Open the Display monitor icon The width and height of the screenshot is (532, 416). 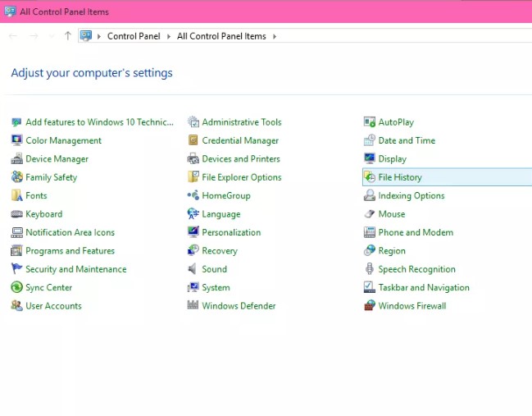tap(369, 158)
